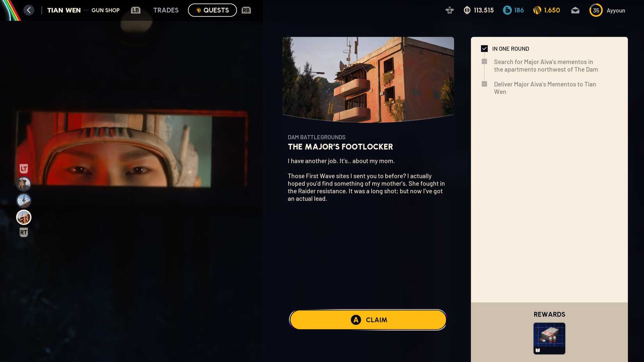Select the first quest thumbnail in sidebar

(24, 184)
